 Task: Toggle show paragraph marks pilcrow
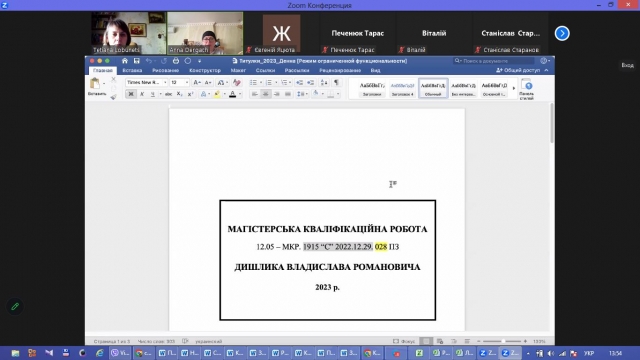(x=336, y=82)
